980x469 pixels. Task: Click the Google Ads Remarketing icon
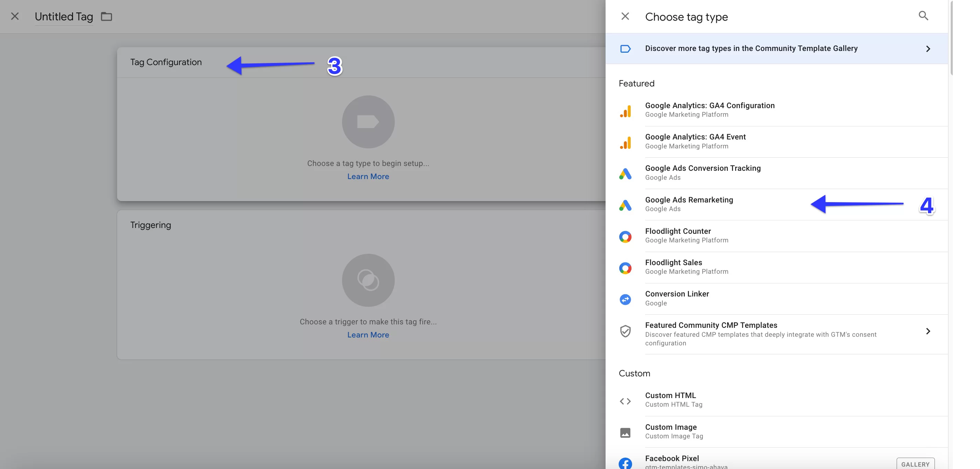point(626,205)
